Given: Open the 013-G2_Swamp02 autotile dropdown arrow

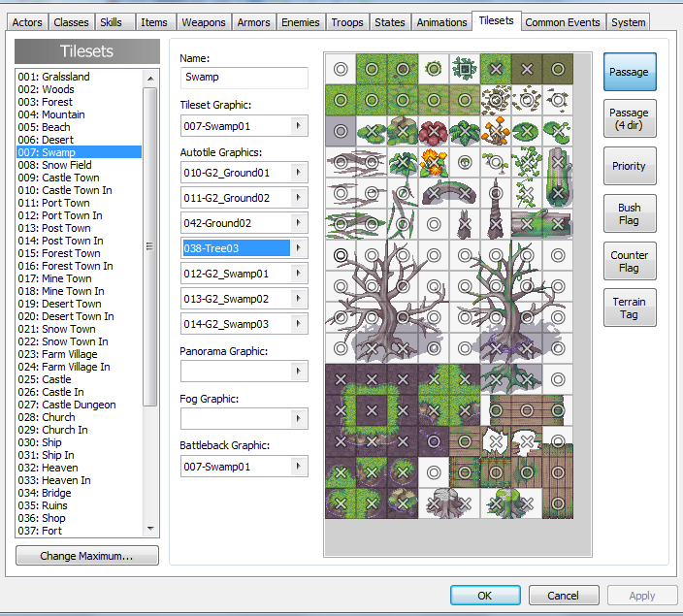Looking at the screenshot, I should (299, 299).
